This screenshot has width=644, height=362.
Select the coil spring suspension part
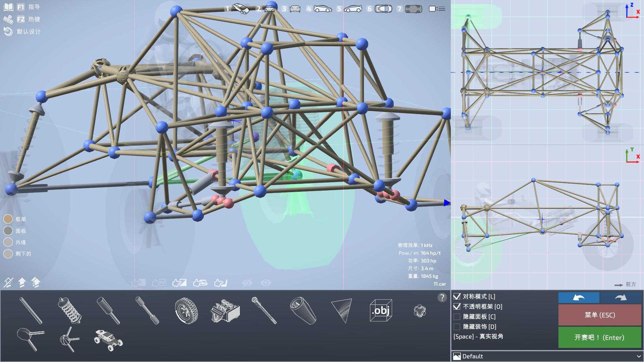point(70,310)
